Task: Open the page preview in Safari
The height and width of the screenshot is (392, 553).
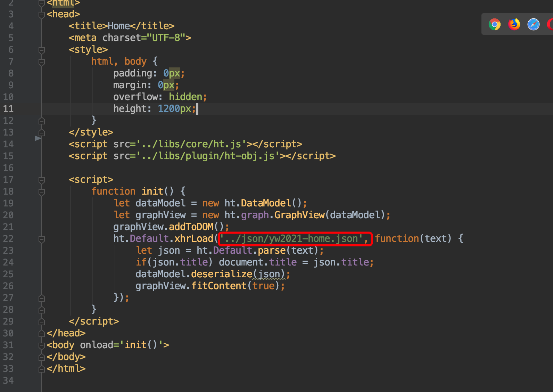Action: coord(533,24)
